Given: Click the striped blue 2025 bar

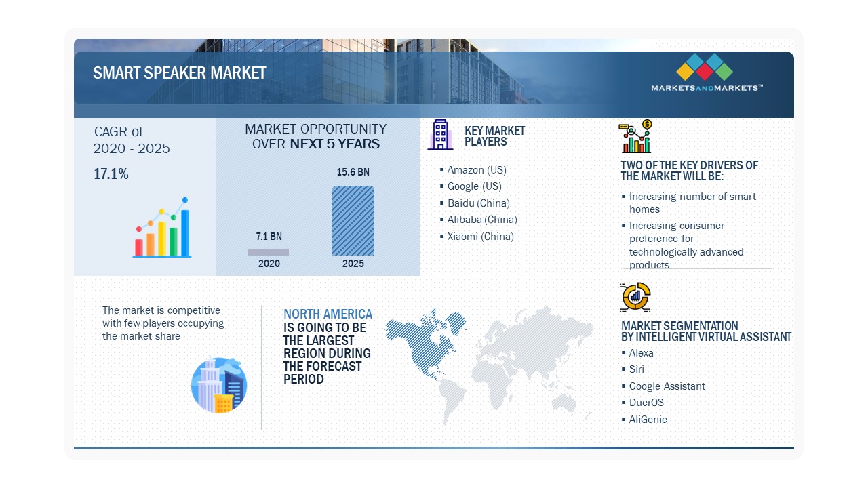Looking at the screenshot, I should pos(353,220).
